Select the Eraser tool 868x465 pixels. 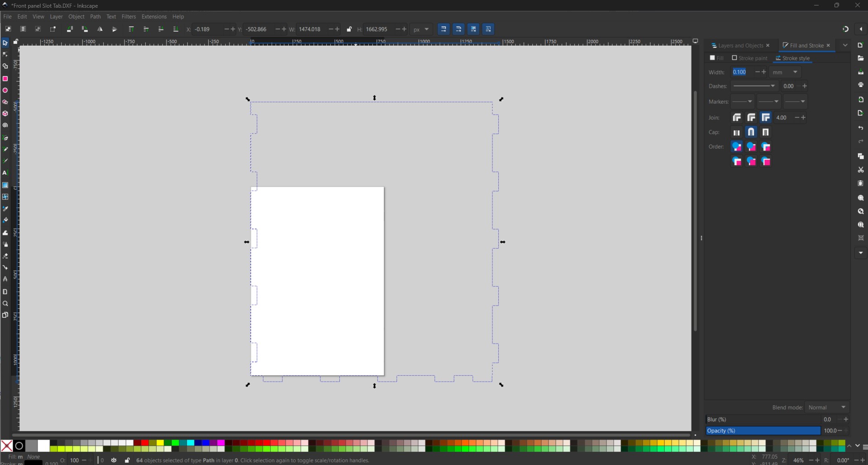(5, 256)
